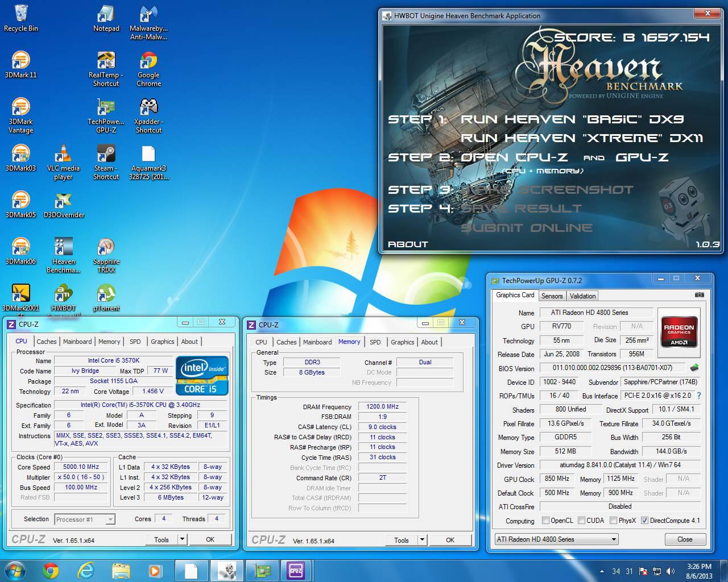This screenshot has height=582, width=728.
Task: Click the Radeon Graphics AMD logo in GPU-Z
Action: (x=679, y=332)
